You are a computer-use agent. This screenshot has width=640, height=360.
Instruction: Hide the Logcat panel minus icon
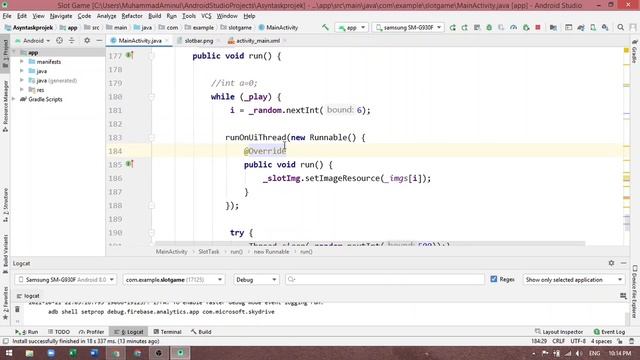pos(624,263)
